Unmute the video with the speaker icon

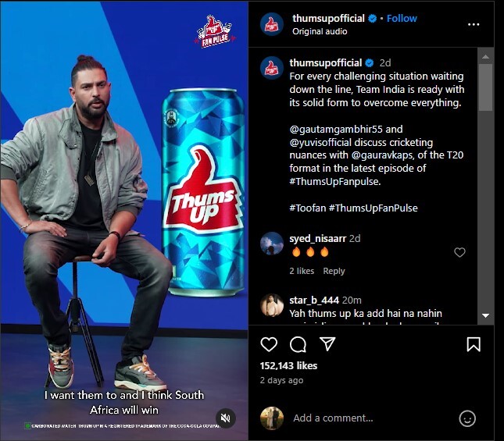click(x=225, y=418)
